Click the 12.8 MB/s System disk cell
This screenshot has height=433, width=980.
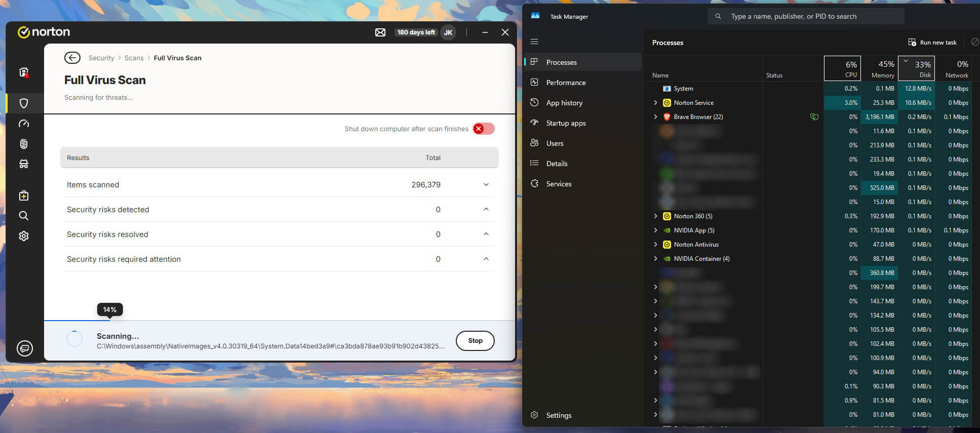click(916, 89)
